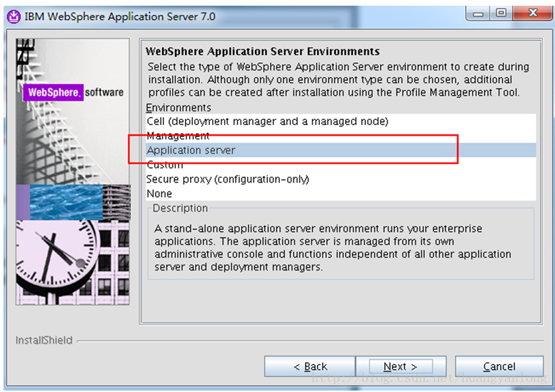The image size is (555, 392).
Task: Close the WebSphere installer window
Action: tap(533, 14)
